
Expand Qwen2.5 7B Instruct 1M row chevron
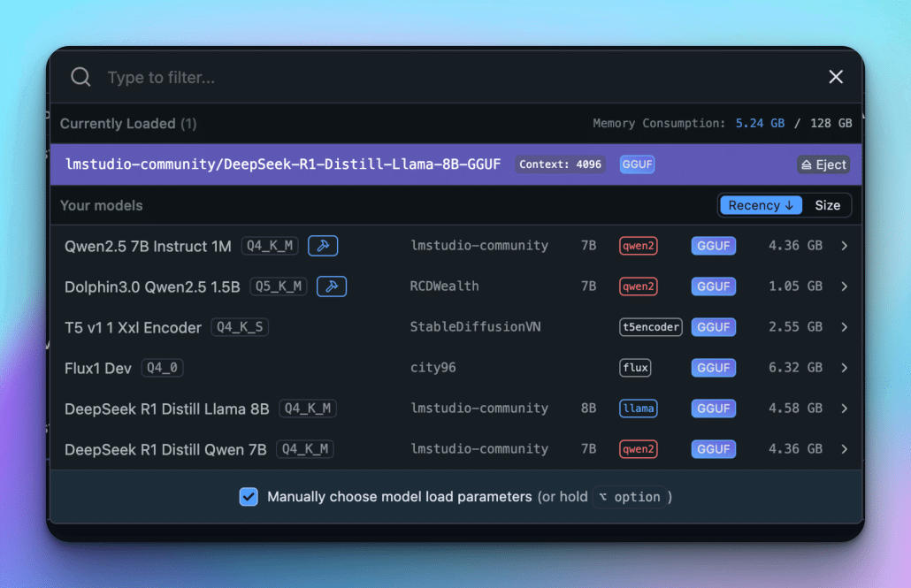tap(844, 246)
